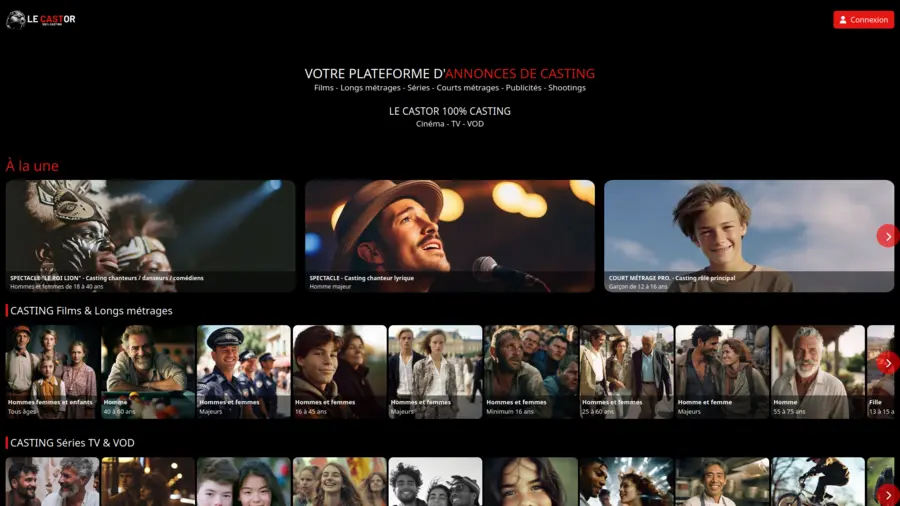Viewport: 900px width, 506px height.
Task: Click the 'CASTING Séries TV & VOD' heading
Action: pos(72,443)
